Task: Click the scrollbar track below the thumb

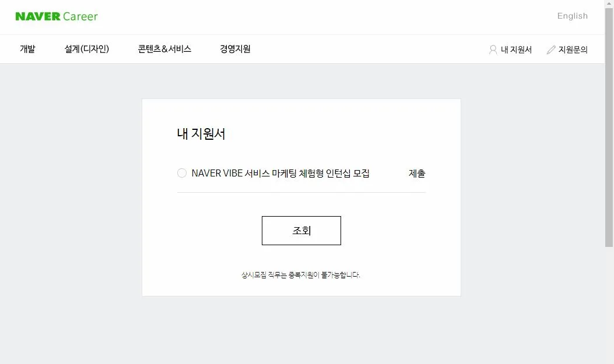Action: coord(609,305)
